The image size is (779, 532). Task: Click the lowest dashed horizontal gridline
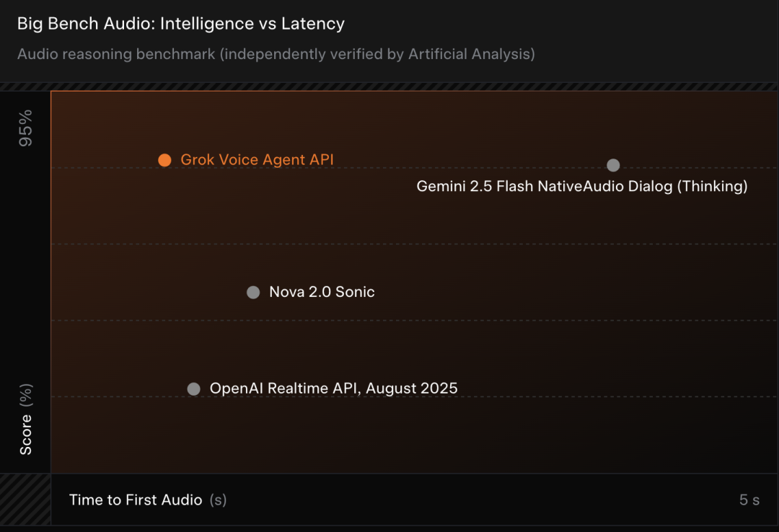click(x=505, y=396)
